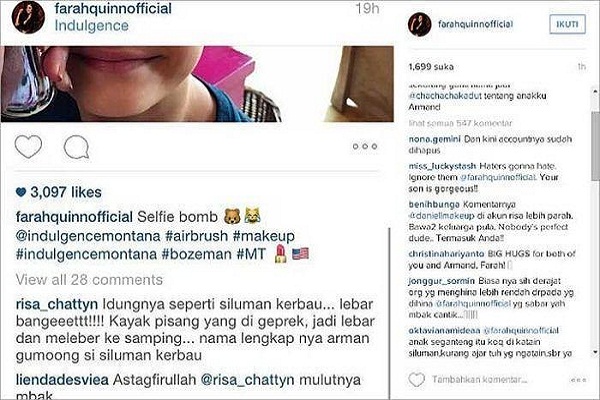Viewport: 600px width, 400px height.
Task: Follow the account with IKUTI button
Action: pos(567,24)
